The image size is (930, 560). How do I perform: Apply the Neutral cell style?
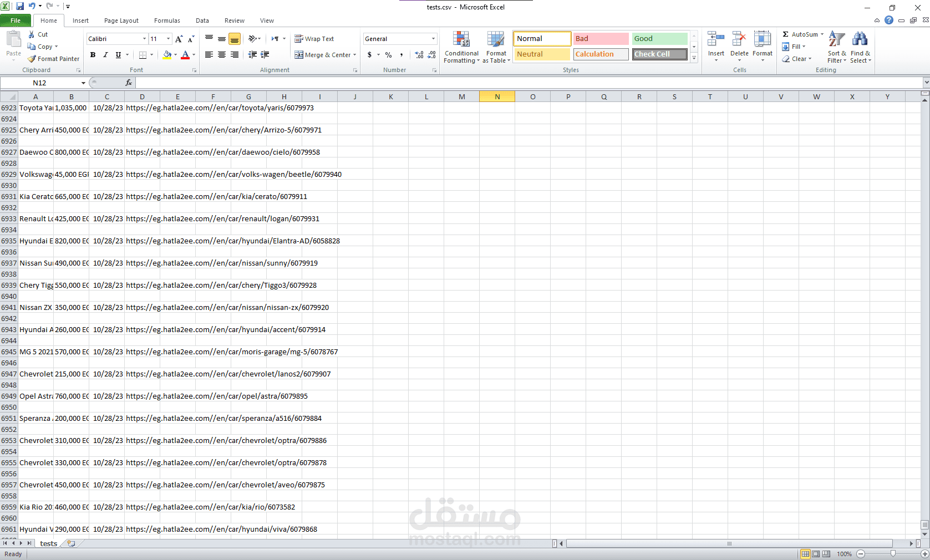click(x=542, y=54)
